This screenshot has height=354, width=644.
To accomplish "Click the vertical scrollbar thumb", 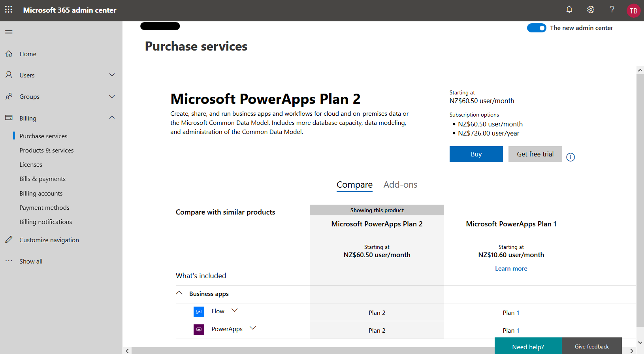I will [640, 200].
